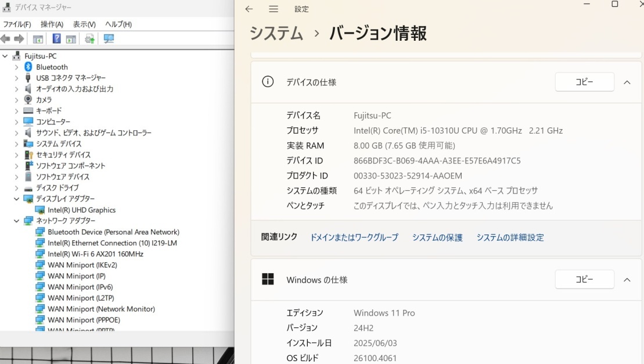Expand the カメラ category

[16, 99]
